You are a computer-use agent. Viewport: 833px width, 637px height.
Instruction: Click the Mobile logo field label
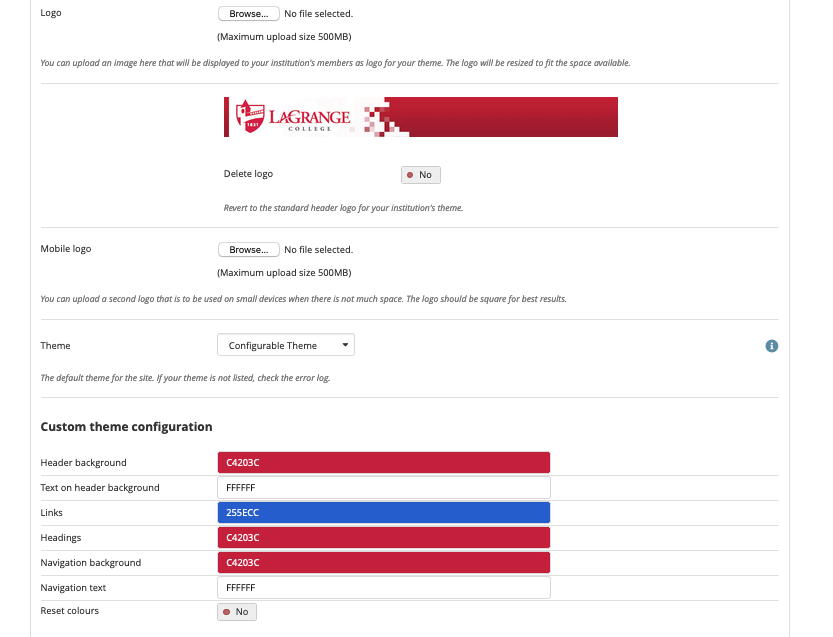(65, 249)
